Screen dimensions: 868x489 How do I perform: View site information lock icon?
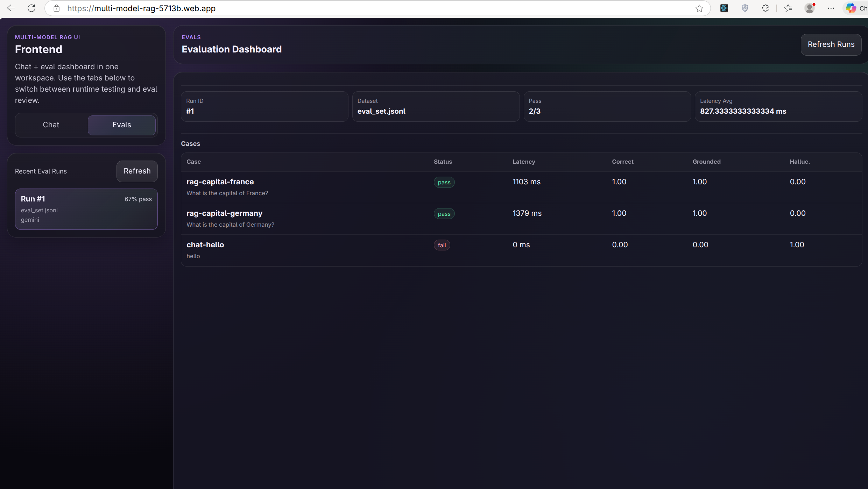point(56,8)
